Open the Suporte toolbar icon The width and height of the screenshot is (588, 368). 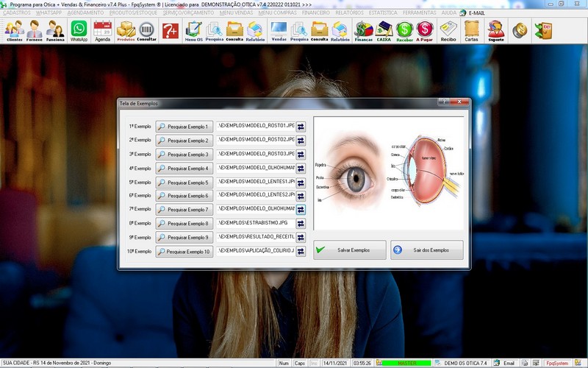coord(496,30)
